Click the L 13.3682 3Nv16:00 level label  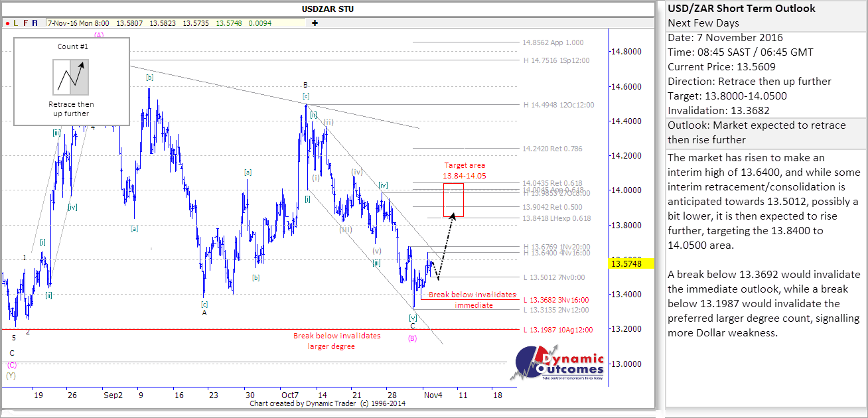pyautogui.click(x=555, y=300)
